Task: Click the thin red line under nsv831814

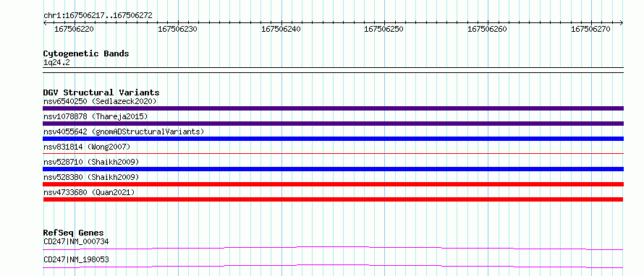Action: tap(333, 154)
